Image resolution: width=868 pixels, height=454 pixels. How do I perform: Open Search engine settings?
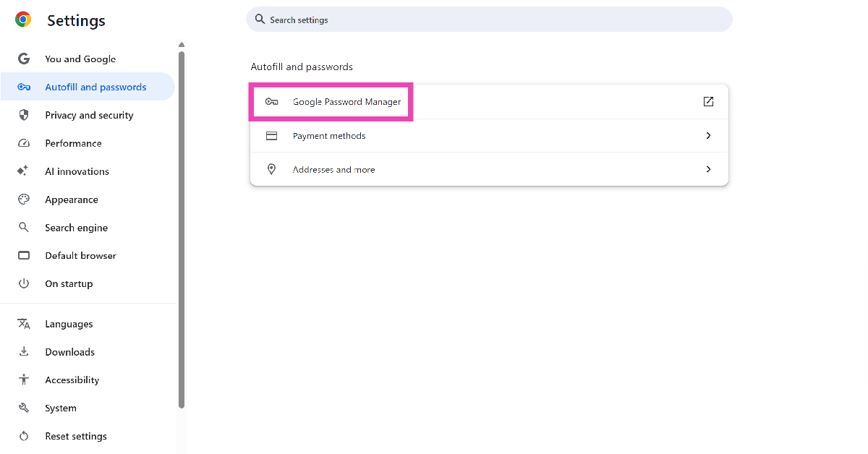pyautogui.click(x=88, y=228)
